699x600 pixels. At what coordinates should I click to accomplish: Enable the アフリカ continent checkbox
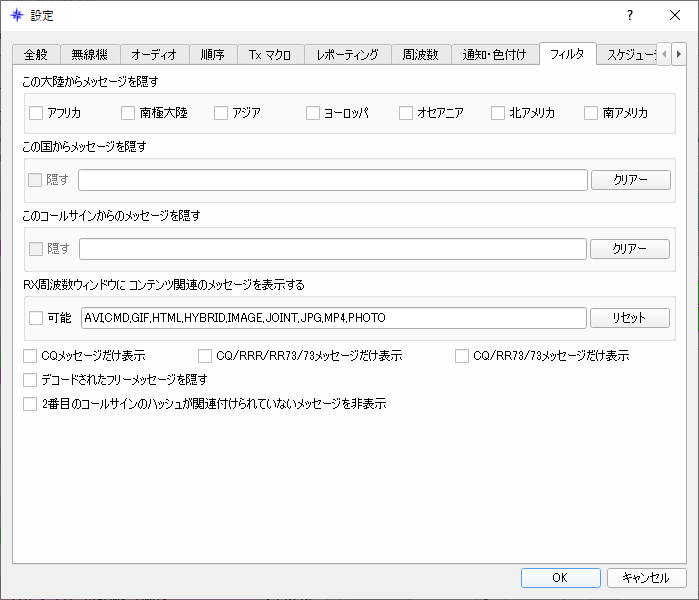coord(36,113)
